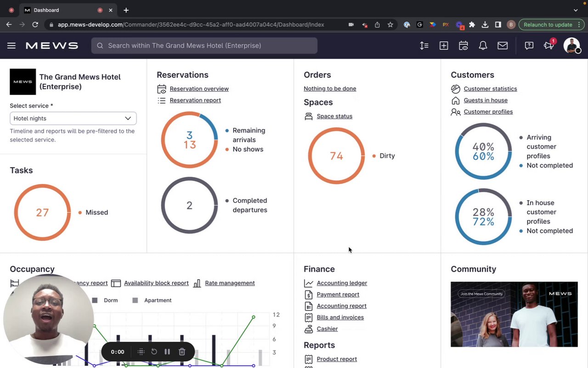The height and width of the screenshot is (368, 588).
Task: Open the help question bubble icon
Action: pyautogui.click(x=529, y=46)
